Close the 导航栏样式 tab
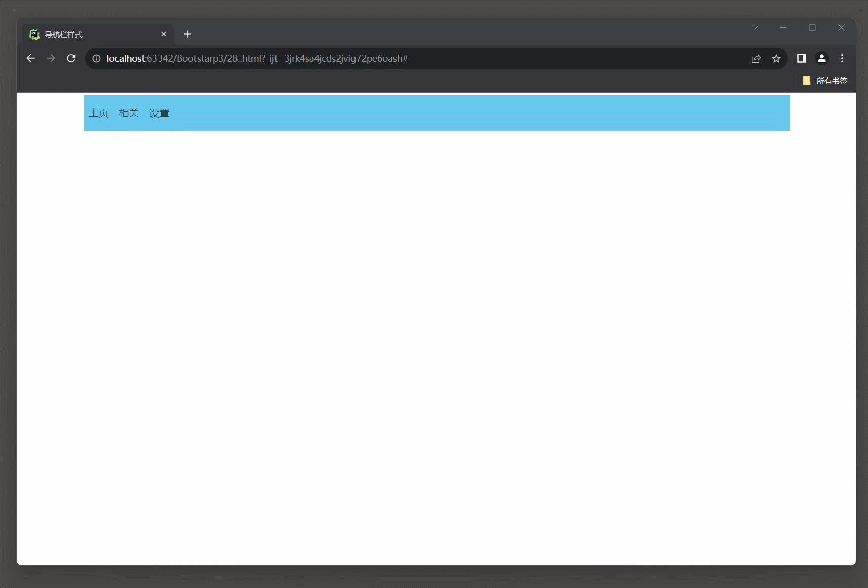Screen dimensions: 868x588 tap(164, 34)
